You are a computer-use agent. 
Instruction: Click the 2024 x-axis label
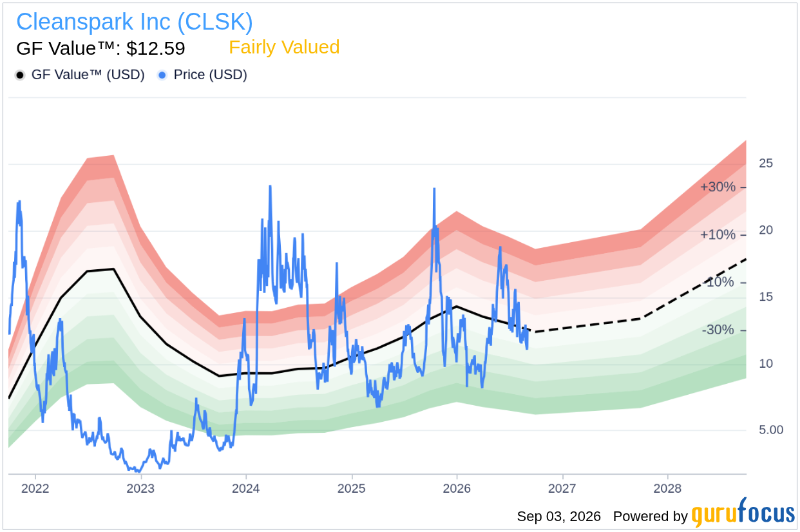coord(246,488)
